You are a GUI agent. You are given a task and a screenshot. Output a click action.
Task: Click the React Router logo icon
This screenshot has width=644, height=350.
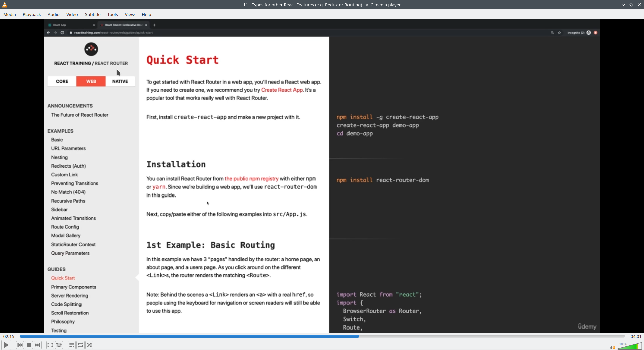click(91, 49)
